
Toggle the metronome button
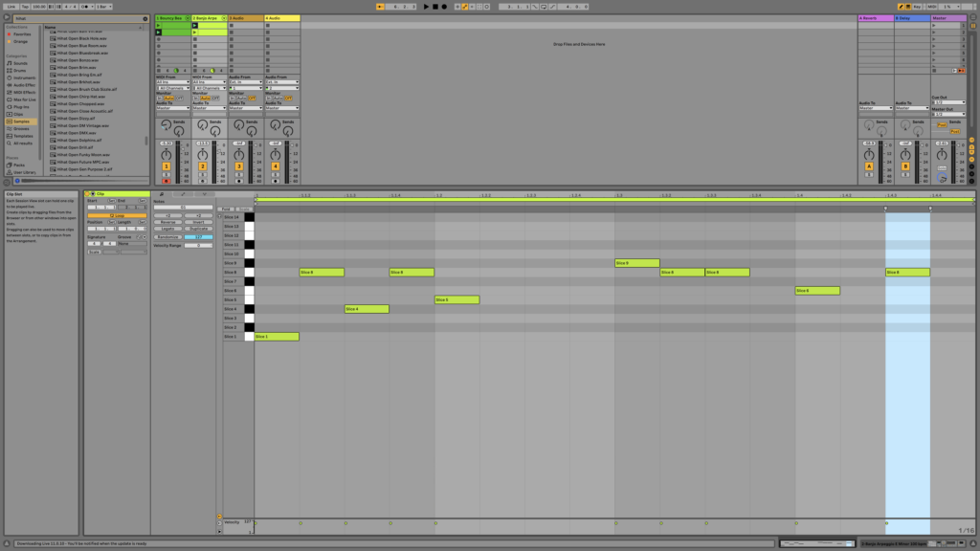pos(85,7)
